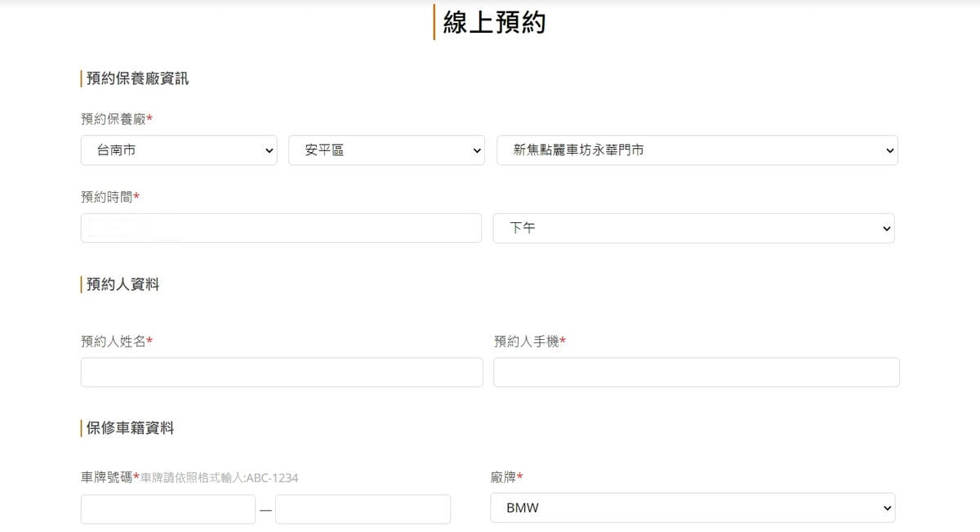Click the 預約保養廠 field label
Screen dimensions: 980x532
tap(114, 119)
